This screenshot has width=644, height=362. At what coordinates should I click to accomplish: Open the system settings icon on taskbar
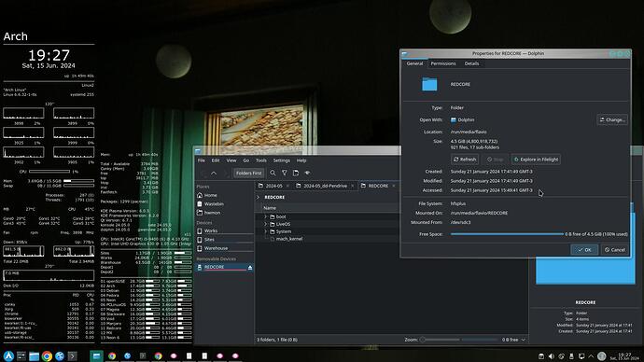(21, 355)
